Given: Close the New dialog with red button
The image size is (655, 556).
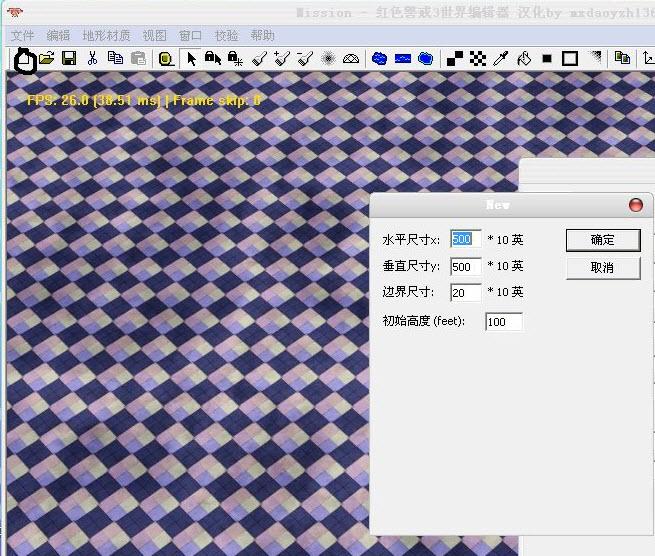Looking at the screenshot, I should tap(635, 205).
